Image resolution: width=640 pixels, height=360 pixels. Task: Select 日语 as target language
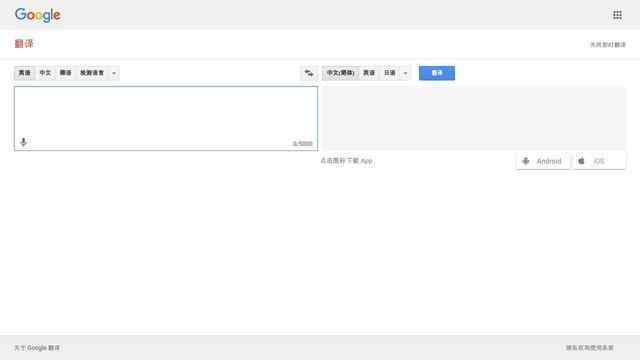[x=389, y=73]
